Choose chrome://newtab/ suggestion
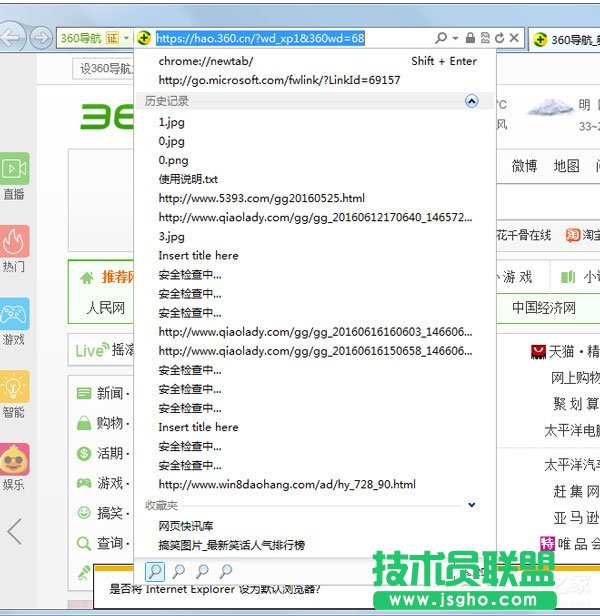The image size is (600, 616). pyautogui.click(x=206, y=61)
